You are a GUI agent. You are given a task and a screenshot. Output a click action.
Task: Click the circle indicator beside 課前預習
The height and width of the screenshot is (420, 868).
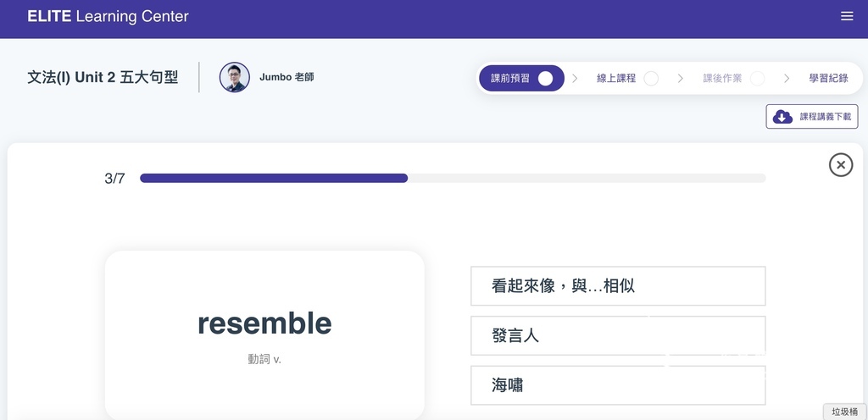[x=545, y=79]
